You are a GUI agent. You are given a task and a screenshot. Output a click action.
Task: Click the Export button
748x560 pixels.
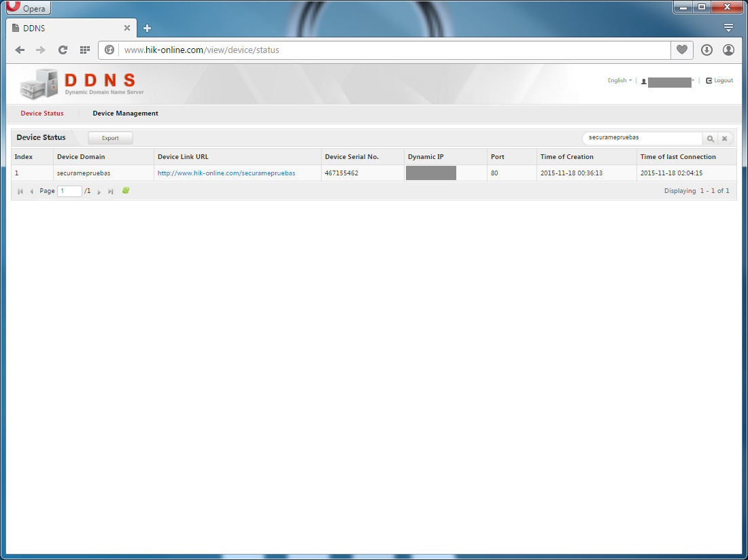click(x=110, y=138)
